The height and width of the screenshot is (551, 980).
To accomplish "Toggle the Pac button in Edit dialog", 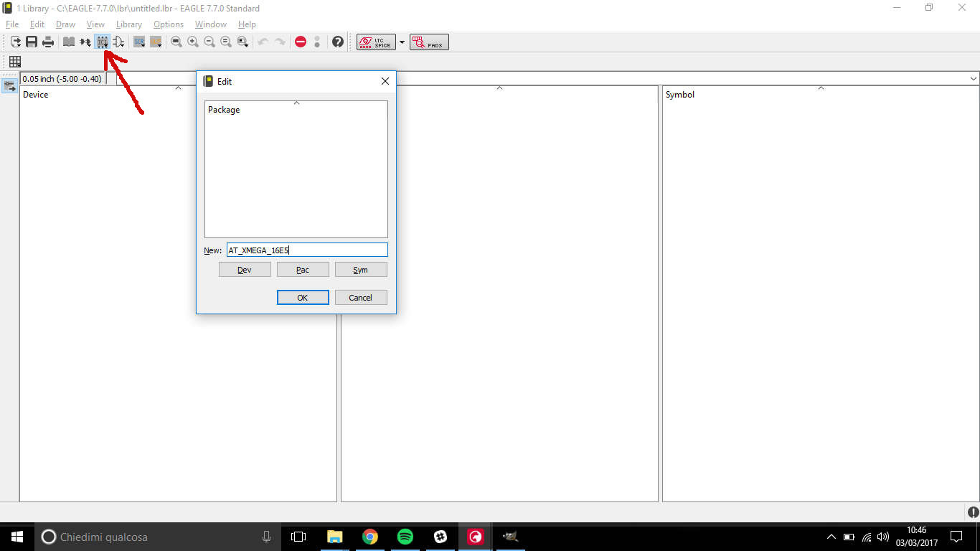I will point(303,270).
